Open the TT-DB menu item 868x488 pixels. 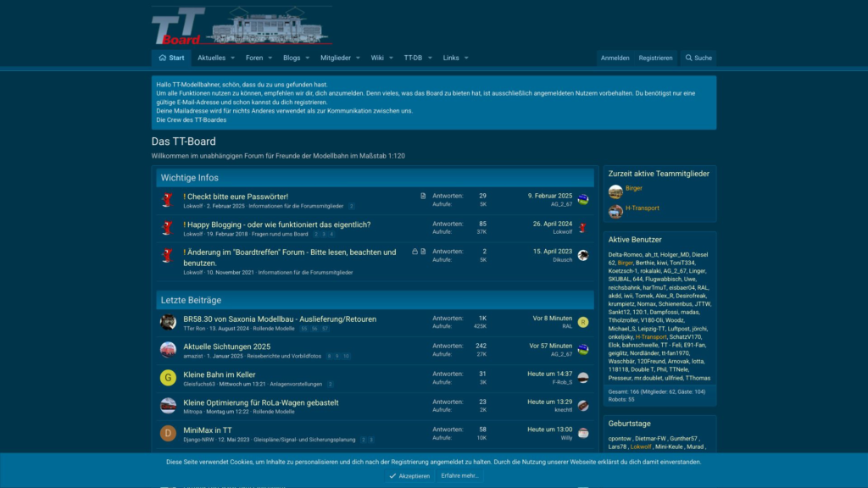click(413, 58)
